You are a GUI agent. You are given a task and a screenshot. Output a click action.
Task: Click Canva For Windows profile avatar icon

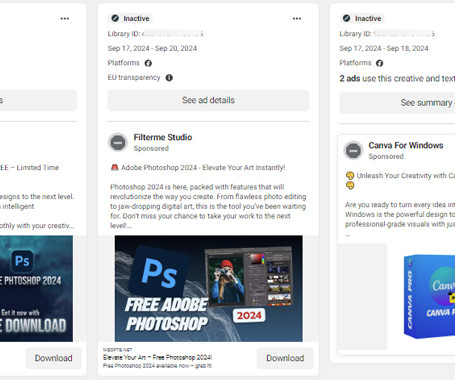[x=353, y=151]
